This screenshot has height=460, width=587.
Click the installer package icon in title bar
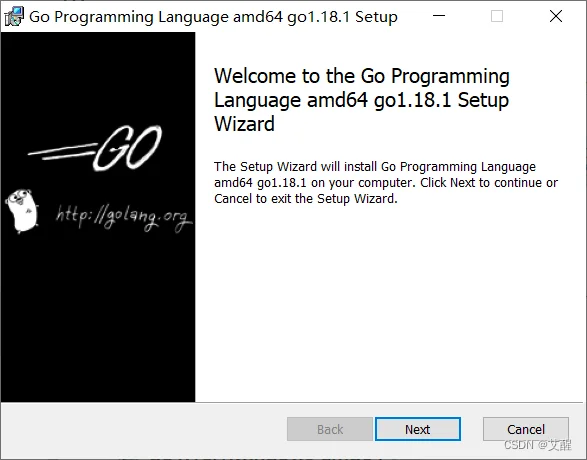(14, 16)
